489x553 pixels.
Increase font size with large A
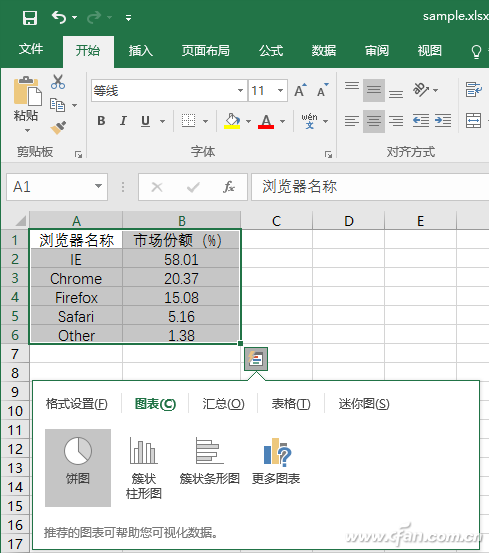point(300,90)
